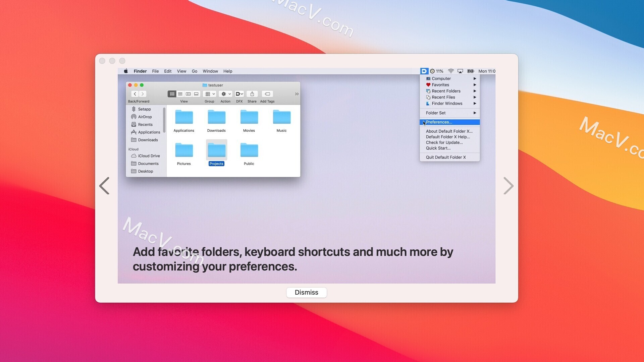This screenshot has height=362, width=644.
Task: Open the Edit menu
Action: click(x=168, y=71)
